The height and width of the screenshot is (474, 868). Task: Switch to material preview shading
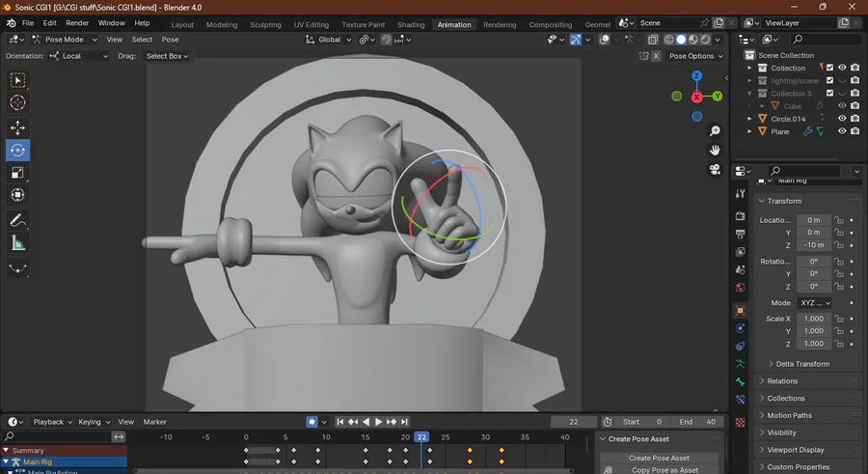tap(693, 40)
